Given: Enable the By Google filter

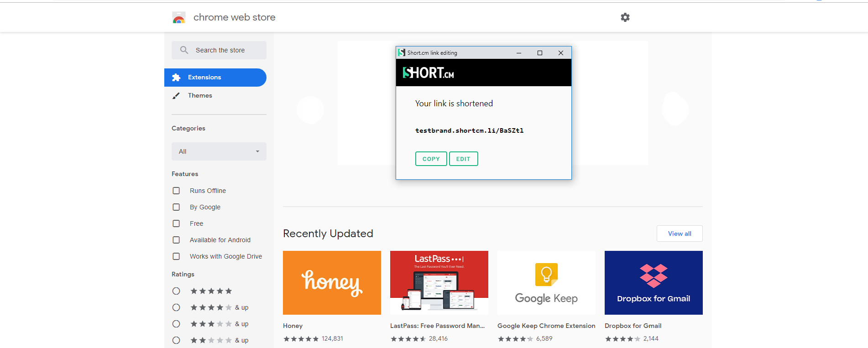Looking at the screenshot, I should [x=176, y=207].
